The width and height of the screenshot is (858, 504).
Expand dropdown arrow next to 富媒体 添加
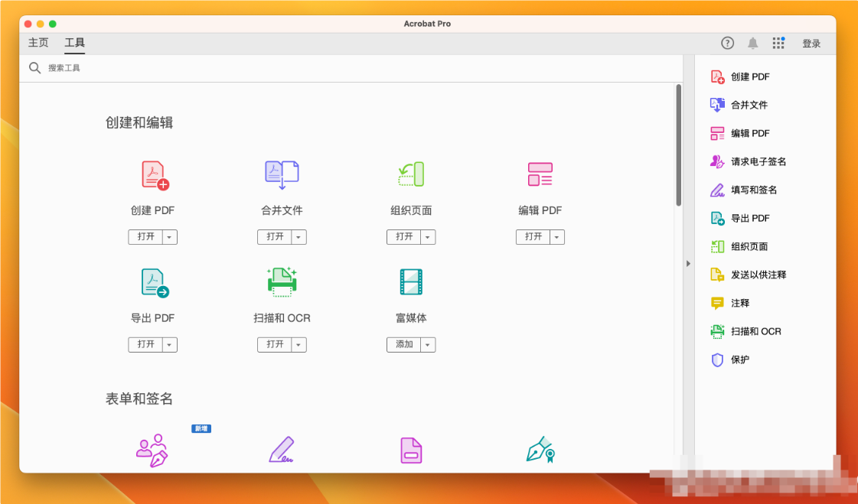point(428,345)
